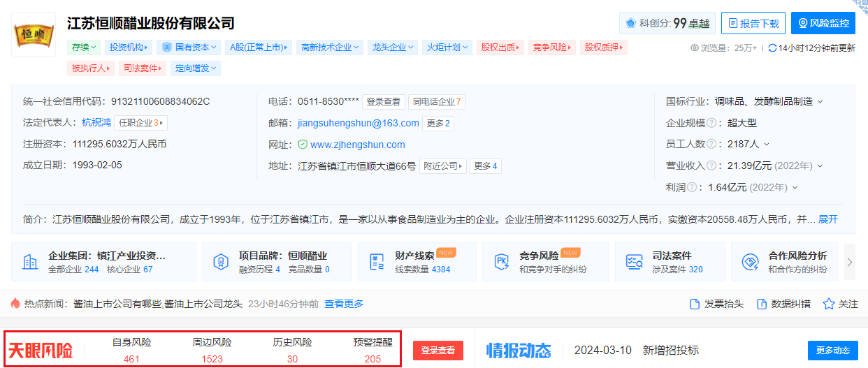Expand the A股(正常上市) tag
The width and height of the screenshot is (868, 368).
259,47
